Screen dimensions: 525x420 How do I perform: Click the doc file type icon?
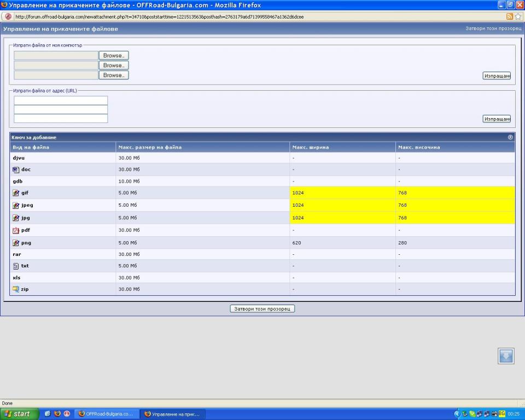pyautogui.click(x=16, y=170)
